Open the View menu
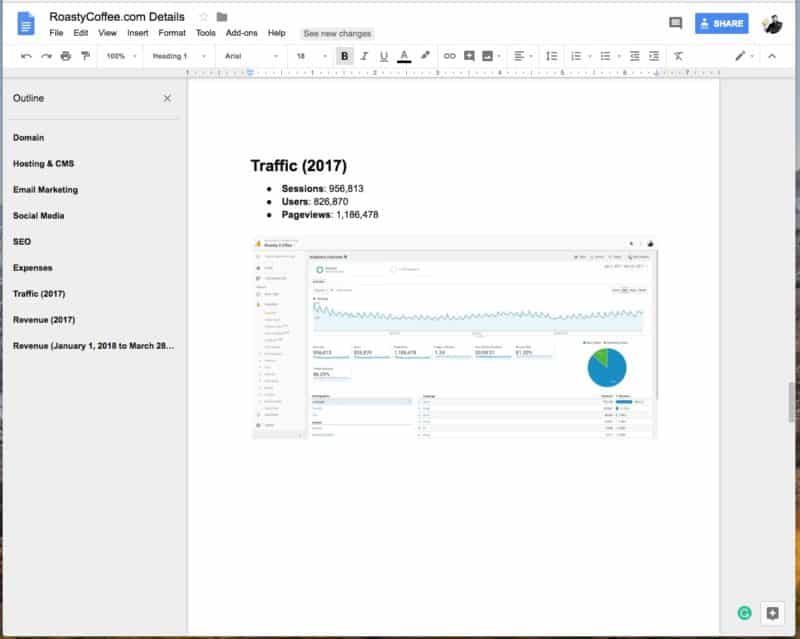The width and height of the screenshot is (800, 639). tap(107, 33)
